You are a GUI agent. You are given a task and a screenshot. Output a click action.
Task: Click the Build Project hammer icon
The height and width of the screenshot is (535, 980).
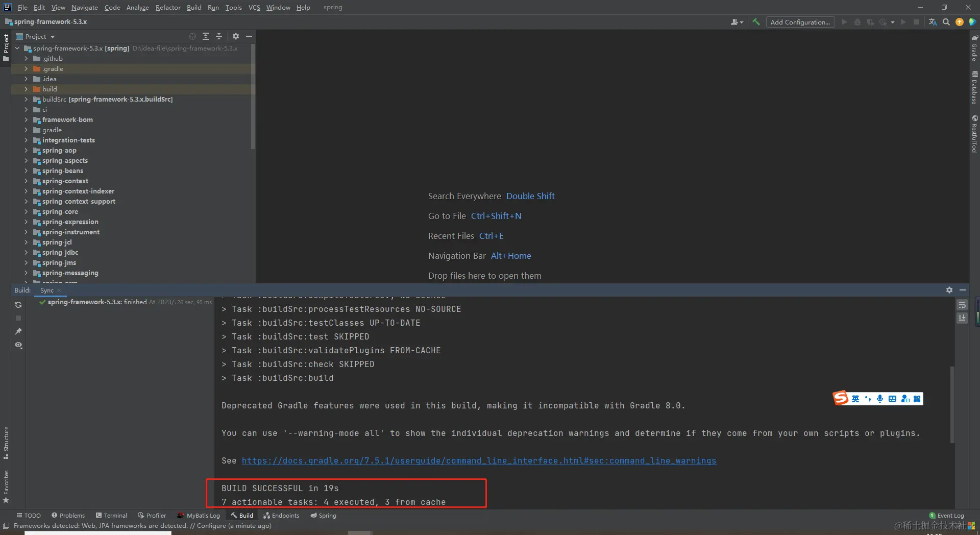tap(756, 22)
